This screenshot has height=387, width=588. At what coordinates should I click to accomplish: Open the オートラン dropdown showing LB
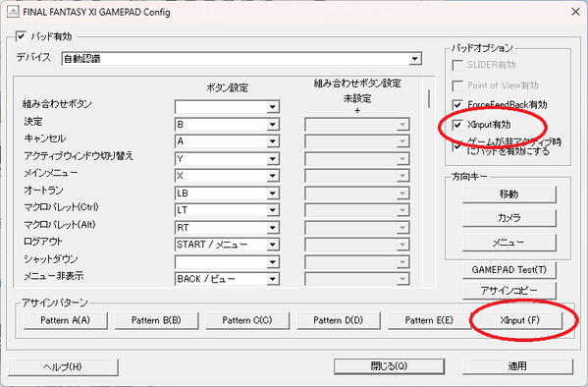tap(227, 193)
